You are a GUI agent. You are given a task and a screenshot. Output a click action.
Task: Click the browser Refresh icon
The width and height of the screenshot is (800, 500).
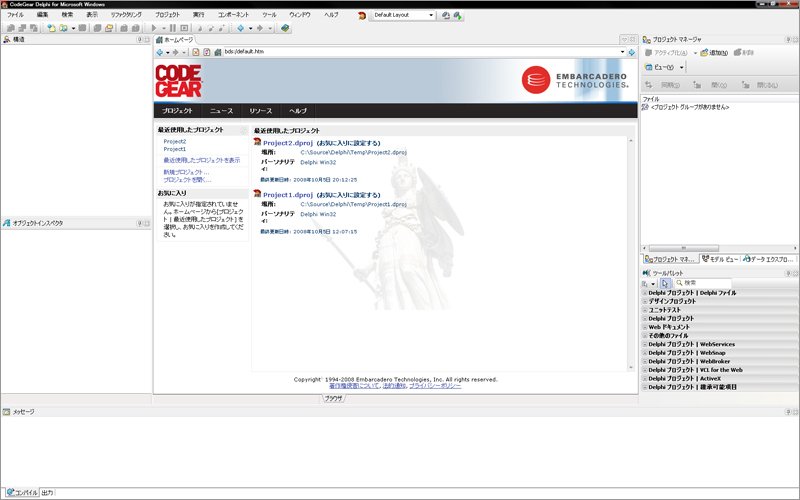pos(207,52)
